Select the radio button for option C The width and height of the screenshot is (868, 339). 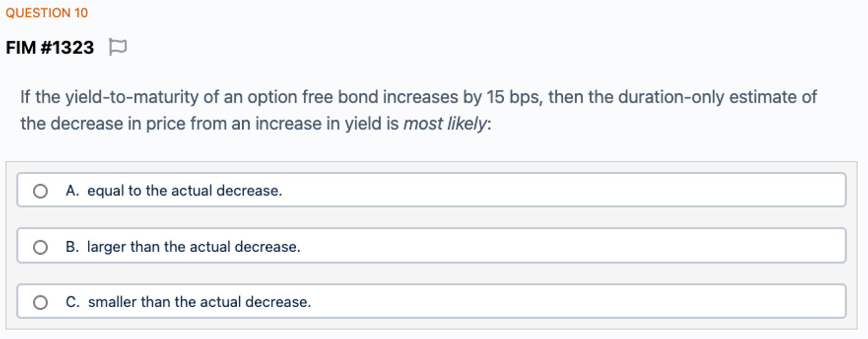click(x=40, y=302)
